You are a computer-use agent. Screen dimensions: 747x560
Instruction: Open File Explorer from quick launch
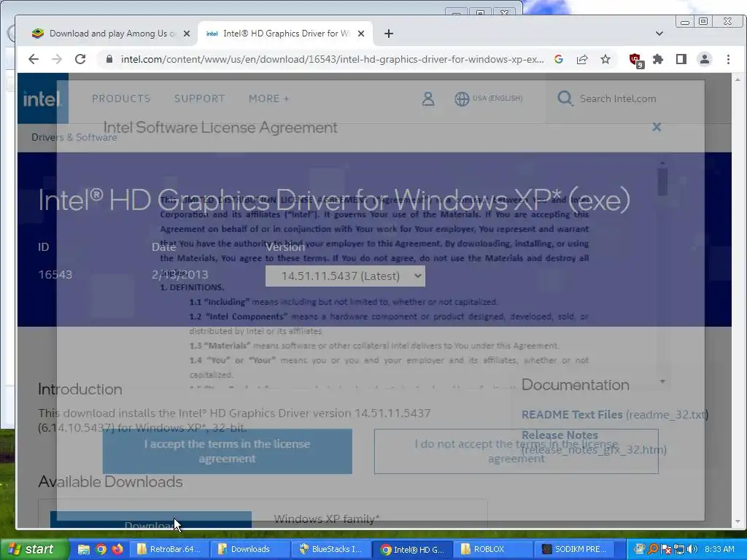coord(83,549)
